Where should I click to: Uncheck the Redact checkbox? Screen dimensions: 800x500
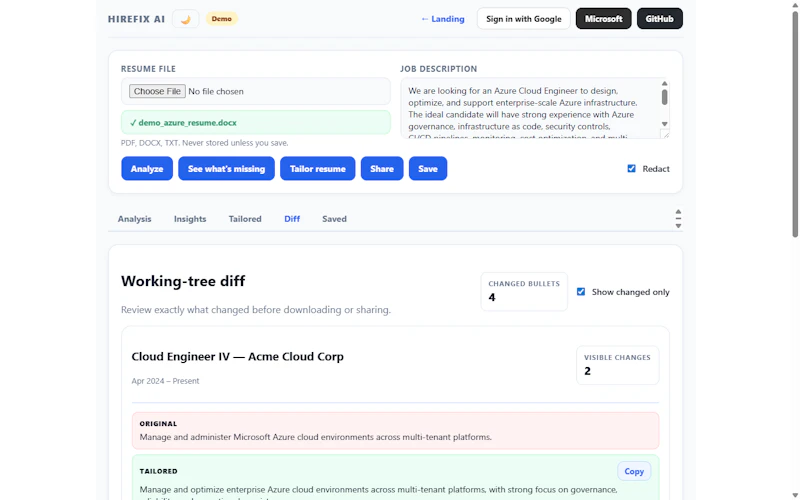click(632, 168)
